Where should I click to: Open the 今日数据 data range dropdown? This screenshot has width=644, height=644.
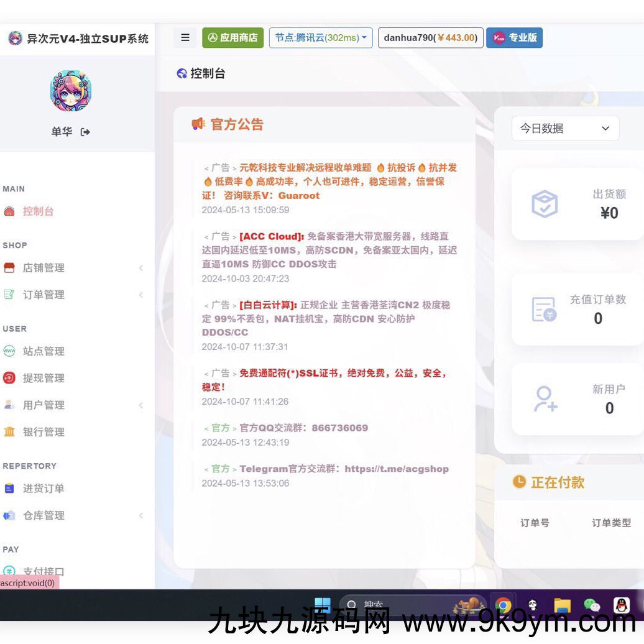(x=564, y=128)
